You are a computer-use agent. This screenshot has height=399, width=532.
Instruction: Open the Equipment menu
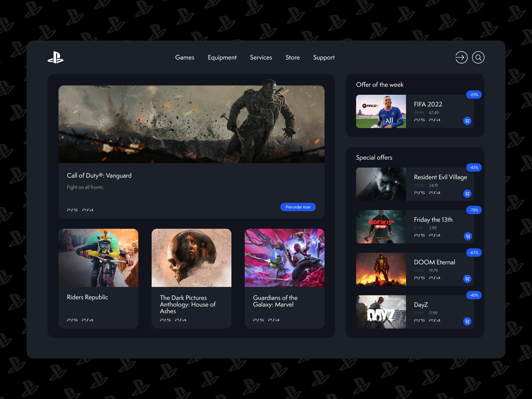click(x=222, y=58)
